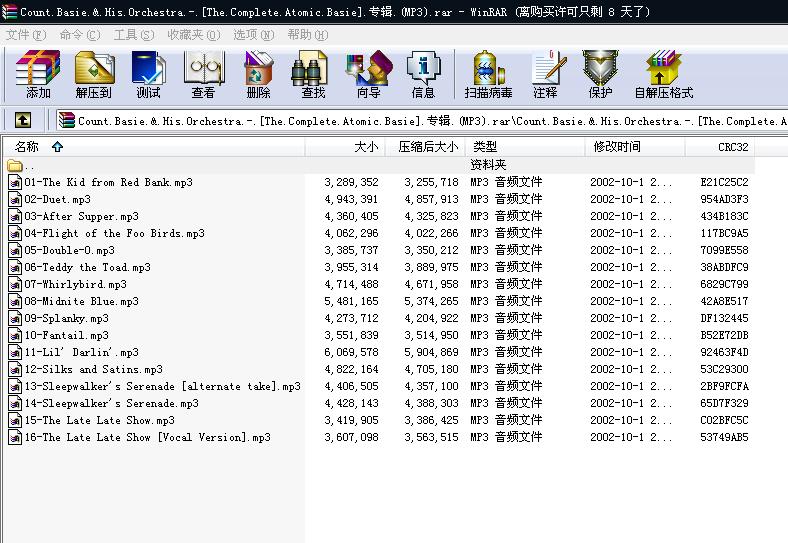788x543 pixels.
Task: Run the 测试 (Test) archive tool
Action: (x=148, y=74)
